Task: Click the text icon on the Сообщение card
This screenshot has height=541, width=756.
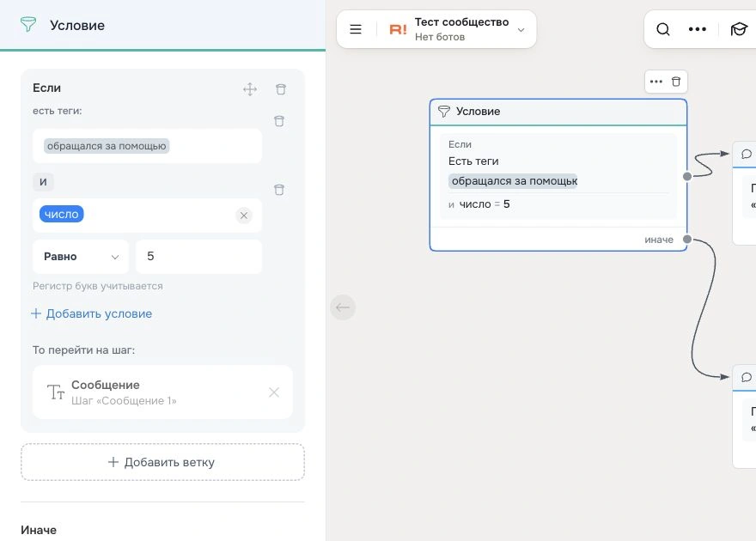Action: (56, 392)
